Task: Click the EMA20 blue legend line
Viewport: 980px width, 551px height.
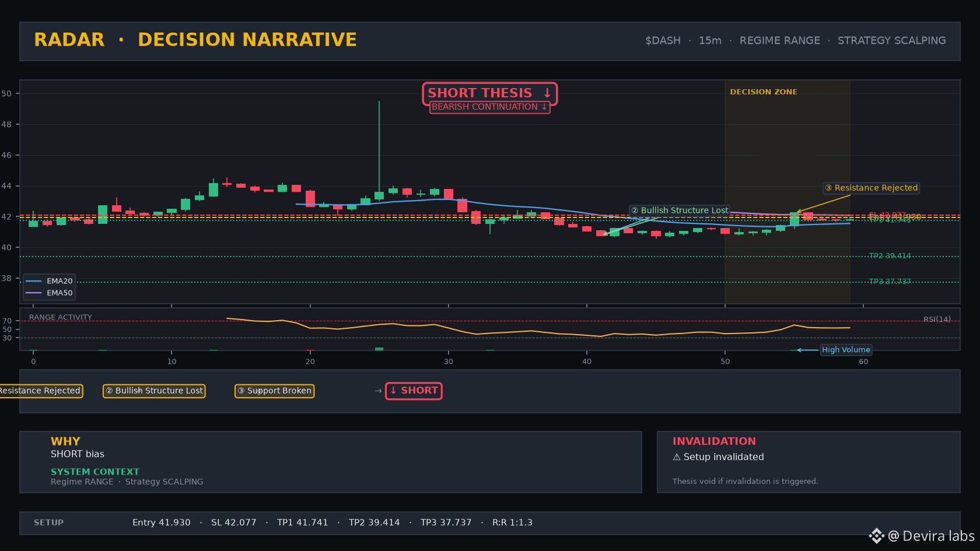Action: 34,281
